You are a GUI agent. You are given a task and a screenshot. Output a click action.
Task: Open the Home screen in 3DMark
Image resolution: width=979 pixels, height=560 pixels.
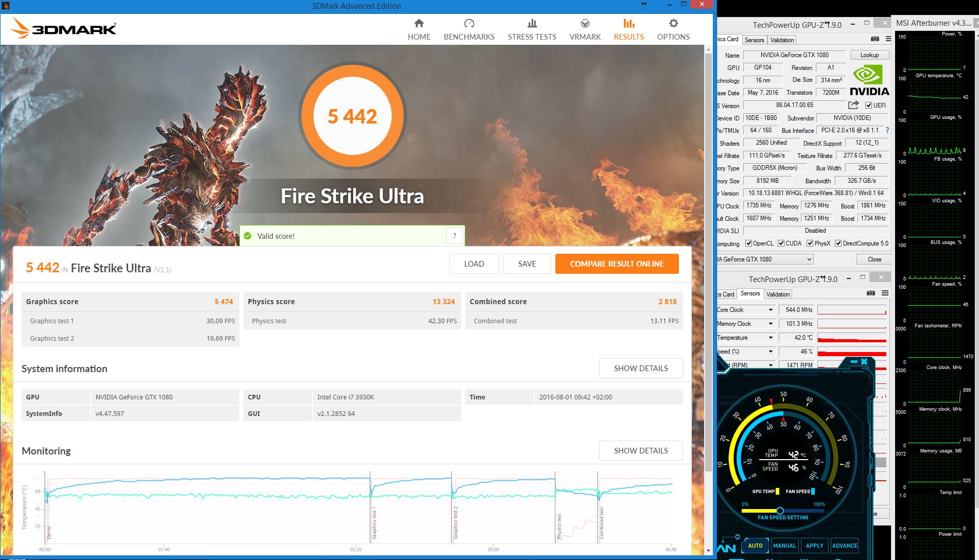(418, 28)
